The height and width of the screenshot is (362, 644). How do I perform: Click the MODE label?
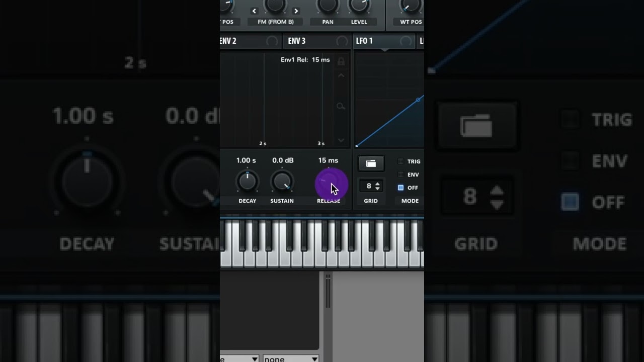410,201
